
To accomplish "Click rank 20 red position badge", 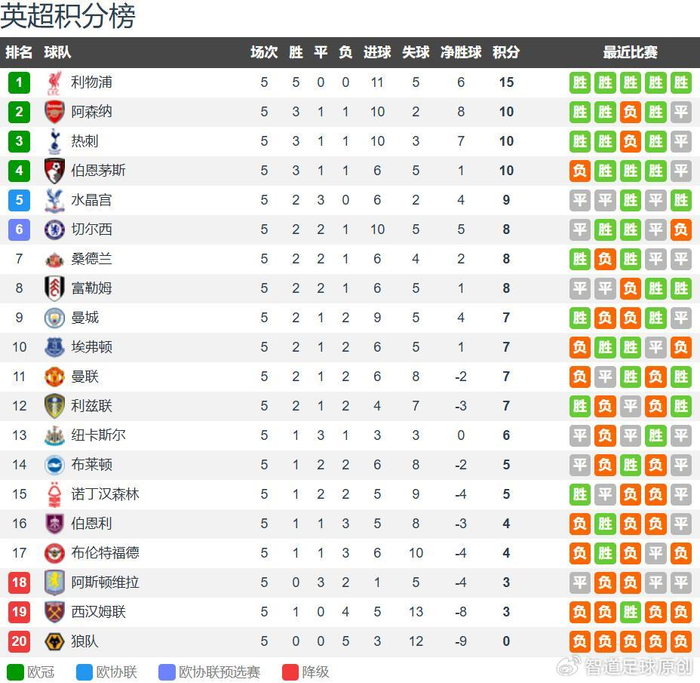I will 19,641.
